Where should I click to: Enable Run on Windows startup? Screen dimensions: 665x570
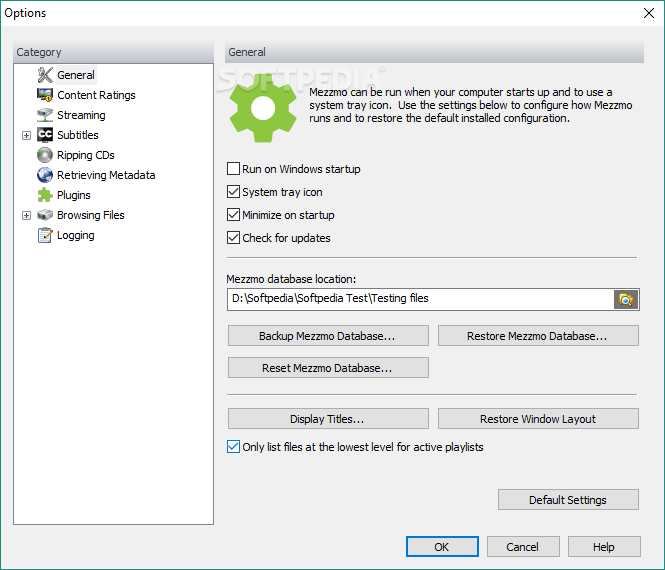click(x=233, y=169)
